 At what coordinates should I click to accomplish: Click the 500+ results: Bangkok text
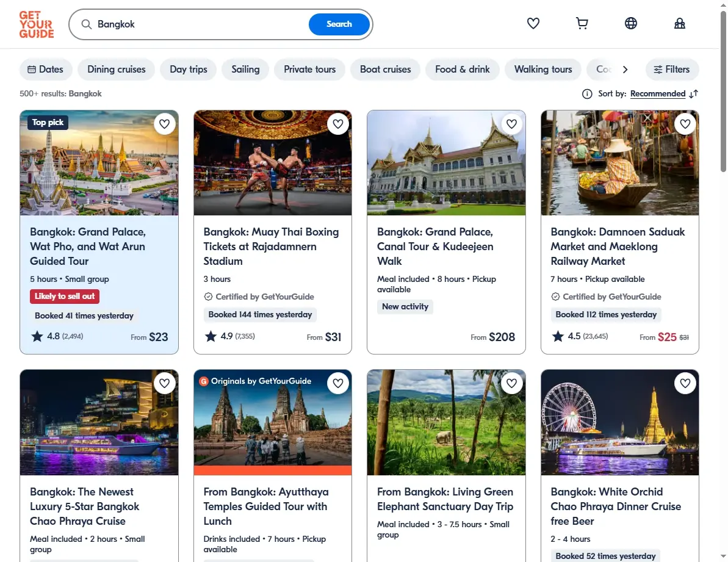(x=60, y=94)
